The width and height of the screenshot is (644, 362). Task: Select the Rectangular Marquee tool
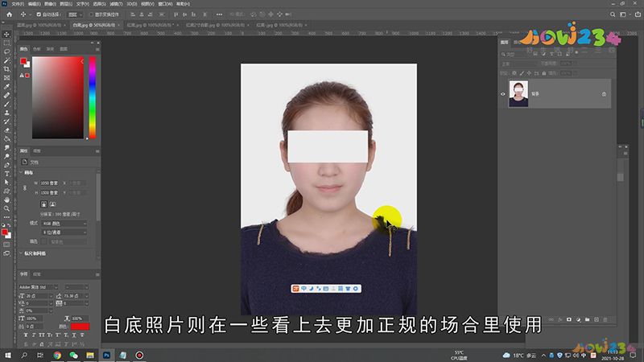point(6,43)
